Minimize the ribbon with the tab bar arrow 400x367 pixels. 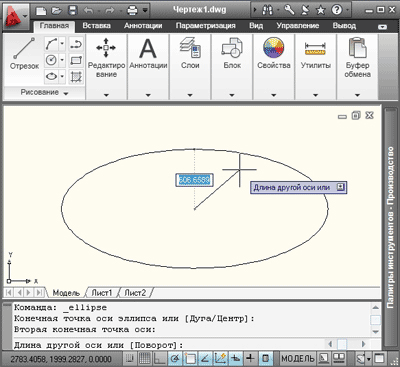pyautogui.click(x=383, y=27)
